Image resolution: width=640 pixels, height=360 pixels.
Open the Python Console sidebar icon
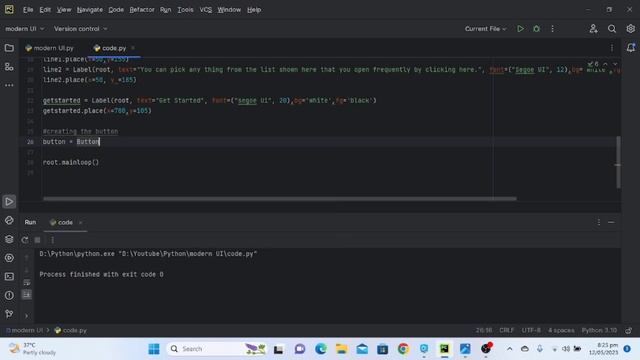(x=9, y=220)
